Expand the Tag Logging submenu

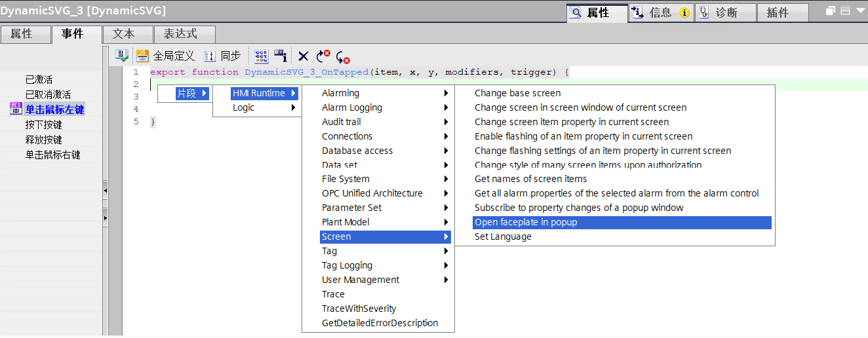[347, 265]
